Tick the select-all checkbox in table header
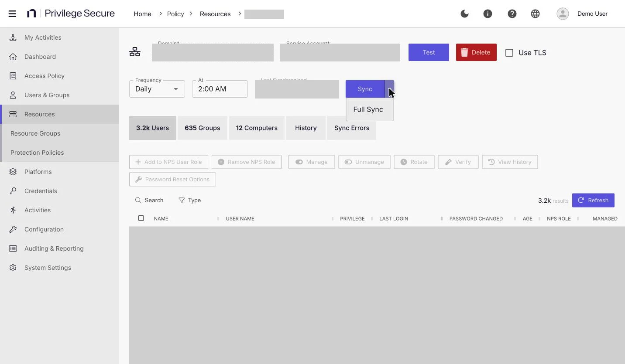Image resolution: width=625 pixels, height=364 pixels. [x=141, y=218]
